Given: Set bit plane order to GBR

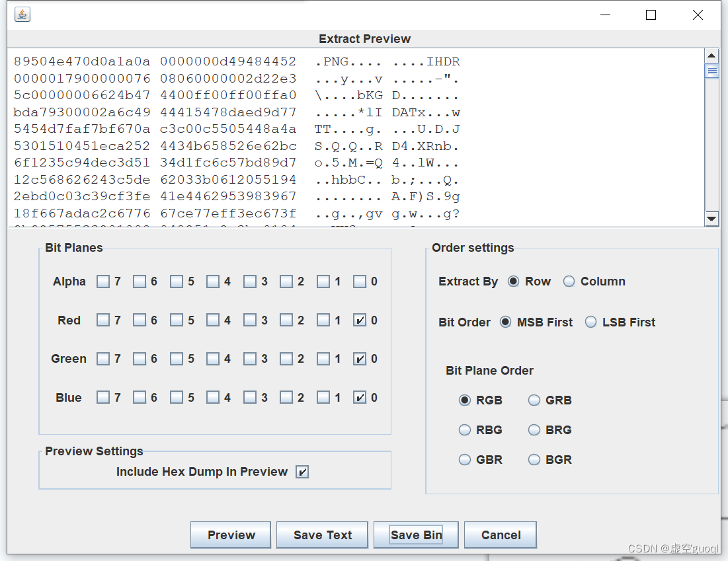Looking at the screenshot, I should [465, 459].
